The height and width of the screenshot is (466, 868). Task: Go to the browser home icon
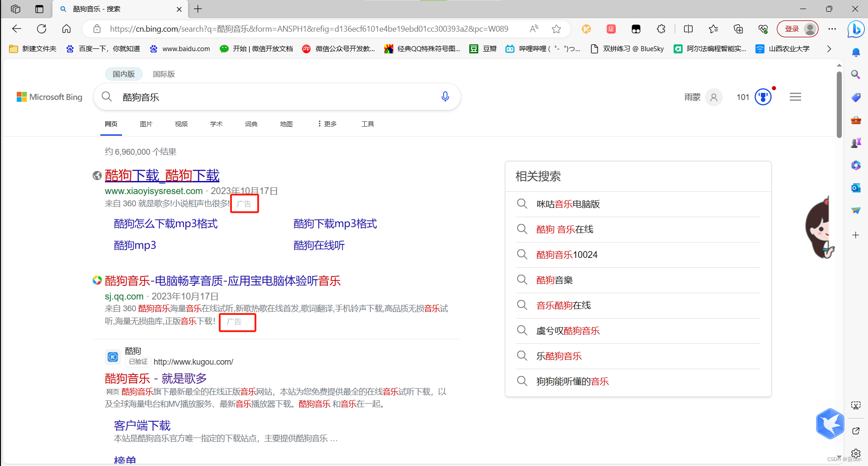66,29
